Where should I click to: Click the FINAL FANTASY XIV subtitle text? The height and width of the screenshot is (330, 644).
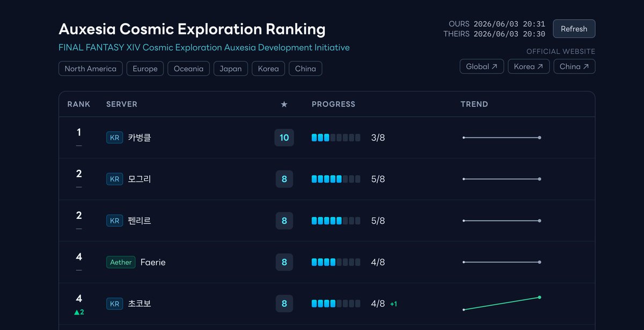pos(204,47)
